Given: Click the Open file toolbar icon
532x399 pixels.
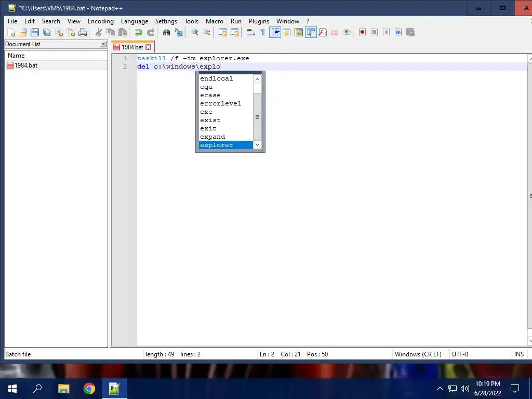Looking at the screenshot, I should 23,32.
